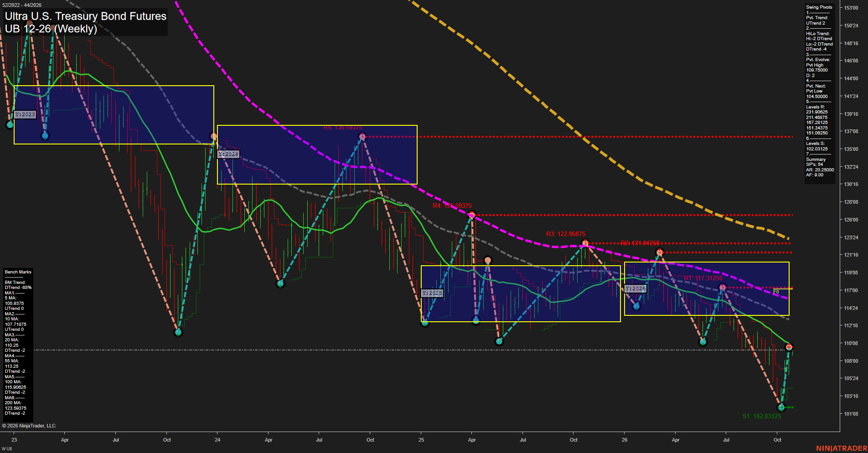The width and height of the screenshot is (868, 453).
Task: Select the Y:2023 yearly range label
Action: (x=25, y=114)
